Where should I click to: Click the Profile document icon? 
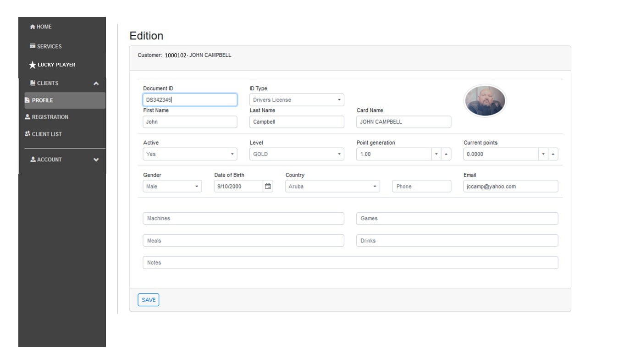28,100
